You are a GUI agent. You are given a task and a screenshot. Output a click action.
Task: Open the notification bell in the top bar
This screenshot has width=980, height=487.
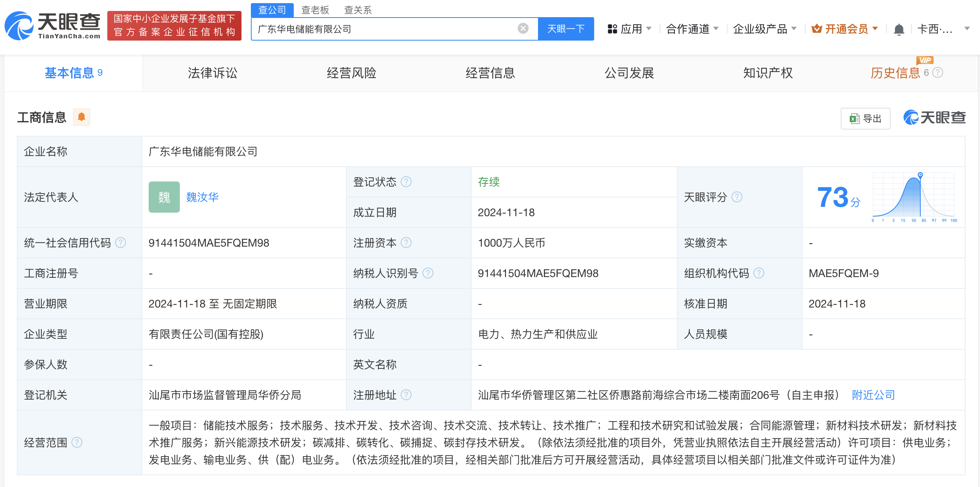899,29
